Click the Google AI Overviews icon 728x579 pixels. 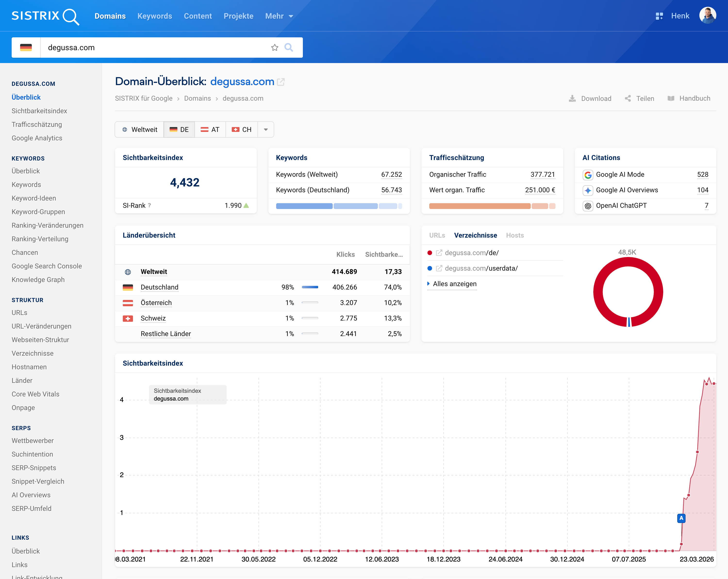[588, 190]
